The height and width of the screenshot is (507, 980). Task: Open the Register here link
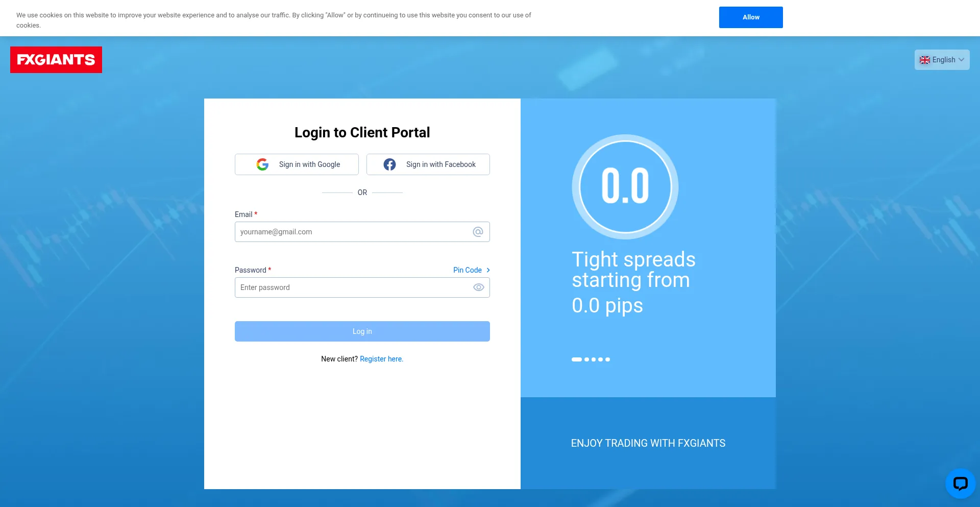click(x=381, y=359)
